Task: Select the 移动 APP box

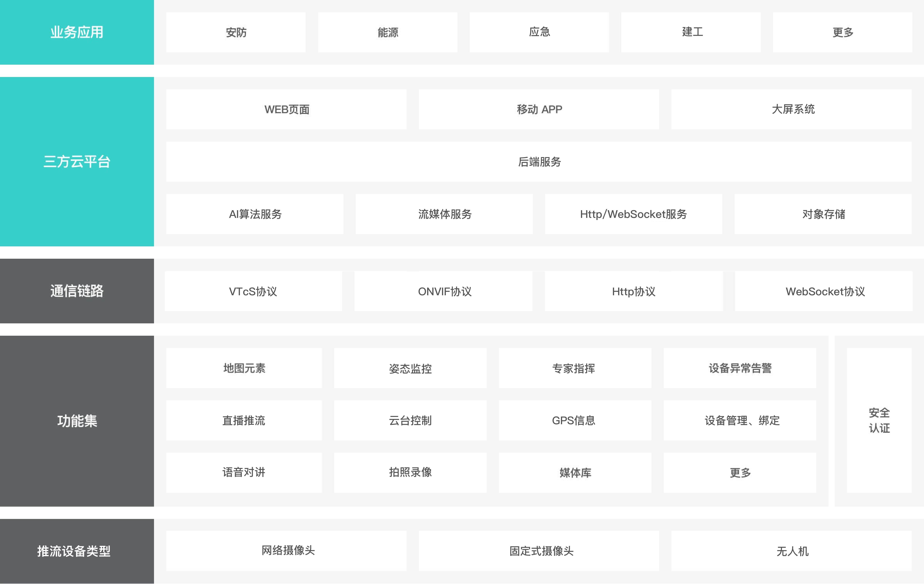Action: 539,109
